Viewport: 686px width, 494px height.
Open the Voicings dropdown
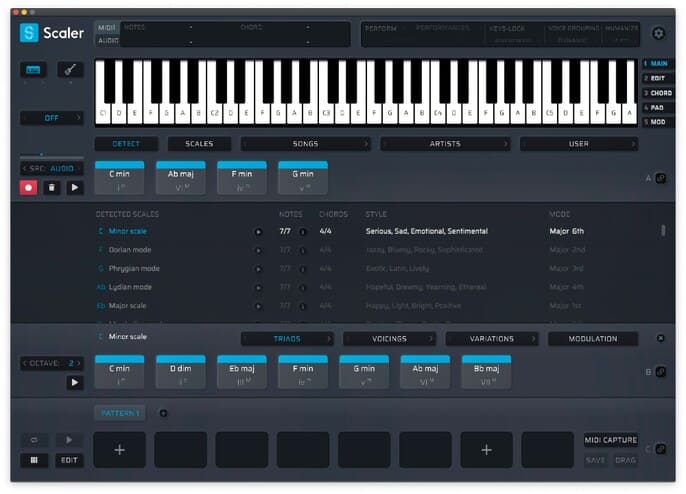click(x=389, y=339)
